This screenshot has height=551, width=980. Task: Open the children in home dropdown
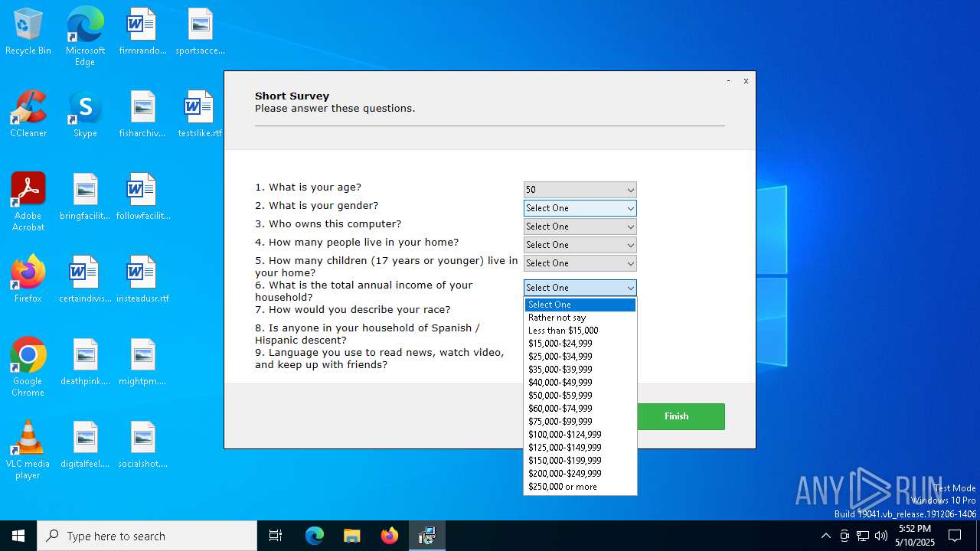tap(580, 263)
